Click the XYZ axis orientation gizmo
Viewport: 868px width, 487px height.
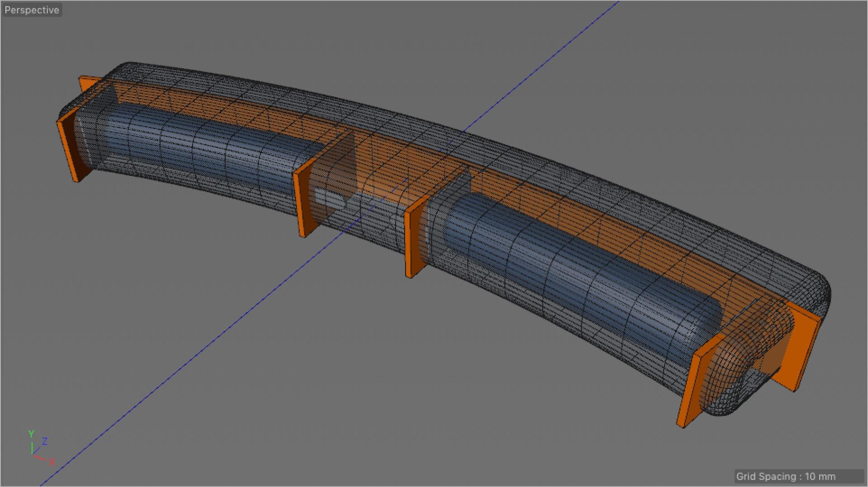[41, 448]
